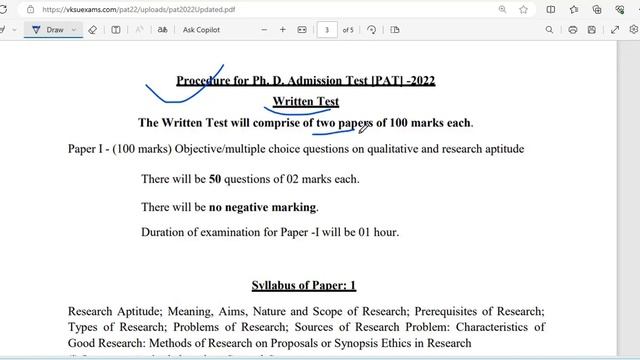
Task: Expand the highlight tool dropdown arrow
Action: point(14,30)
